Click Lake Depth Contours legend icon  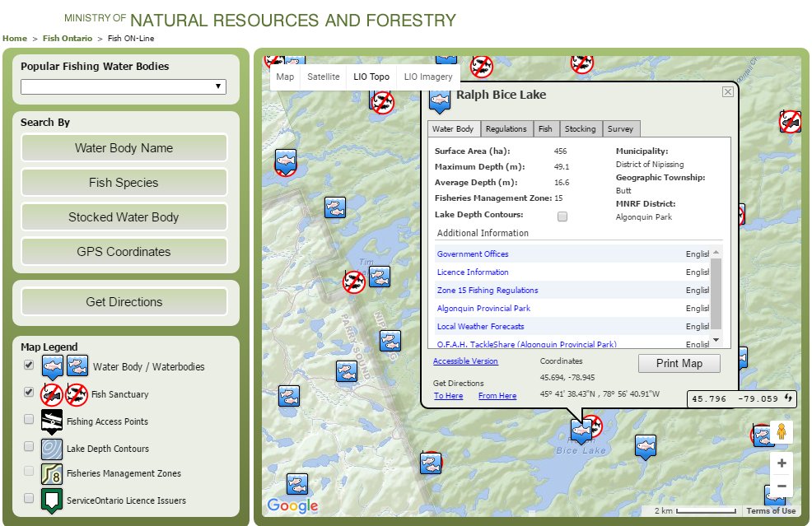click(52, 449)
